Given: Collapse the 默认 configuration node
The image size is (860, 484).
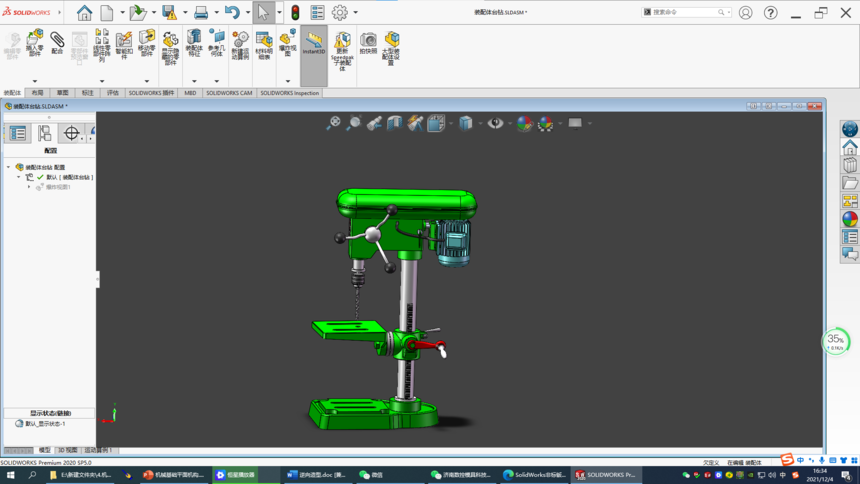Looking at the screenshot, I should click(18, 177).
